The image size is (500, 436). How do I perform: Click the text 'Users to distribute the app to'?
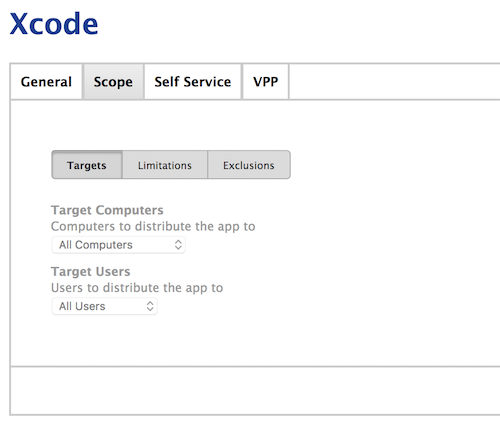tap(137, 288)
